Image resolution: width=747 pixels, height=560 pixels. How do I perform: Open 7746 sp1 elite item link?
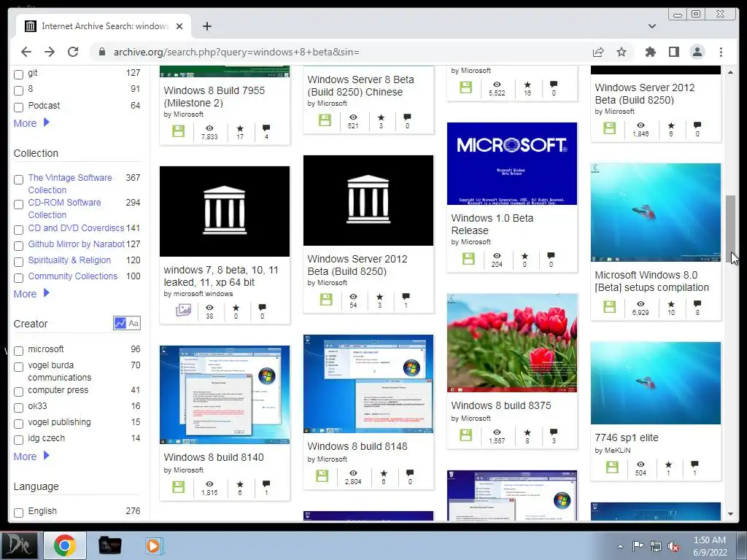point(627,437)
